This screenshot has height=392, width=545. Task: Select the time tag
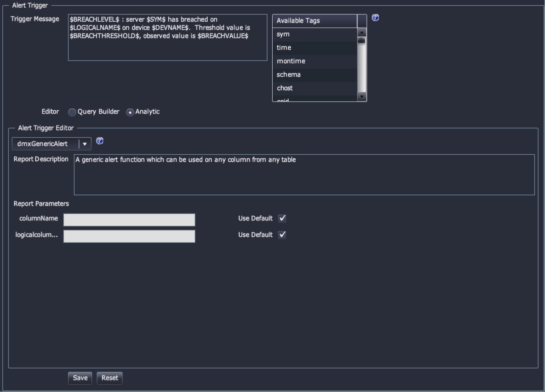pyautogui.click(x=315, y=48)
